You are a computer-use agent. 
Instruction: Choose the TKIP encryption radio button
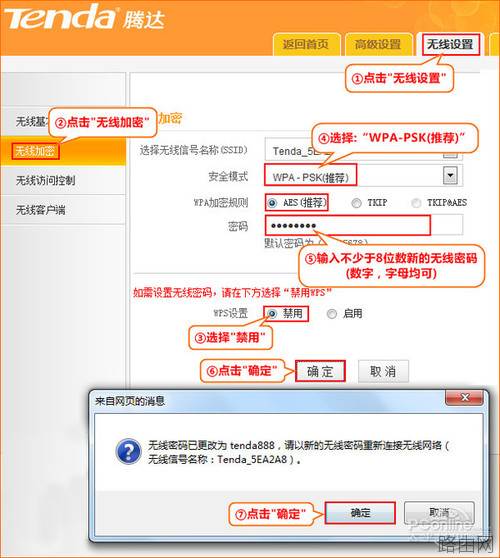pyautogui.click(x=356, y=203)
